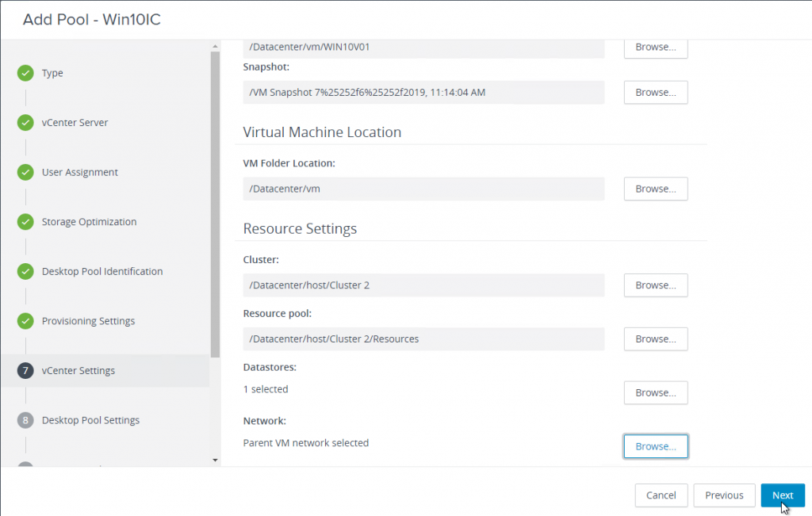Open the Cluster Browse dialog
The height and width of the screenshot is (516, 812).
(655, 285)
